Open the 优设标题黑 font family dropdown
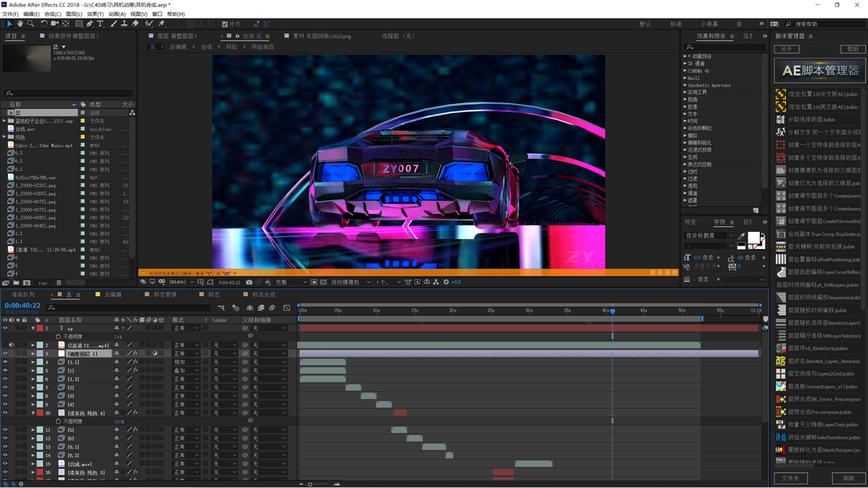This screenshot has height=488, width=868. [709, 235]
